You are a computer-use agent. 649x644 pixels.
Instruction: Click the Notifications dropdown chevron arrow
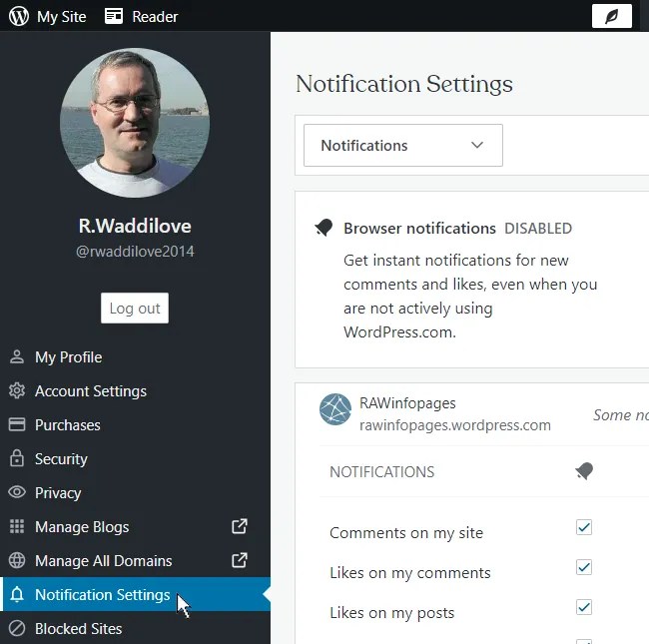[477, 145]
